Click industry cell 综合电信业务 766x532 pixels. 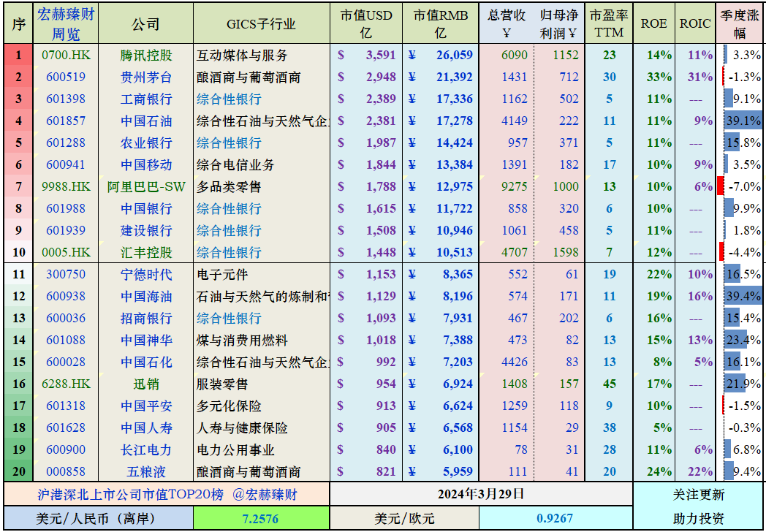pos(262,164)
